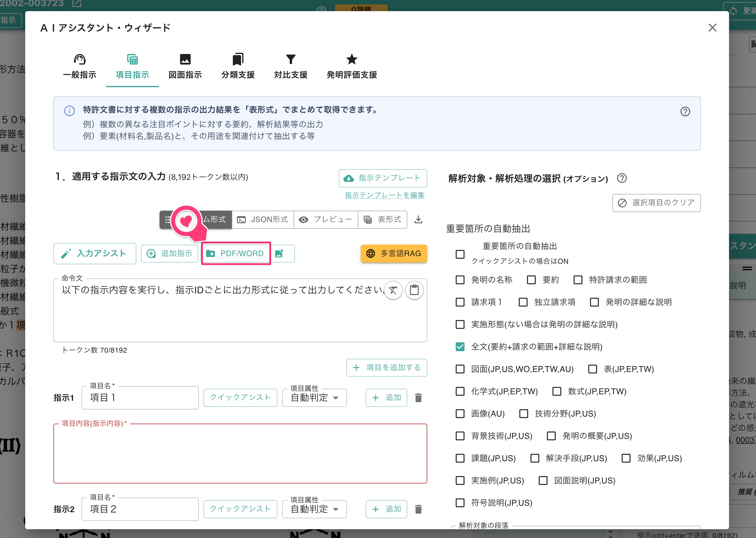The height and width of the screenshot is (538, 756).
Task: Select the 項目指示 tab
Action: 133,67
